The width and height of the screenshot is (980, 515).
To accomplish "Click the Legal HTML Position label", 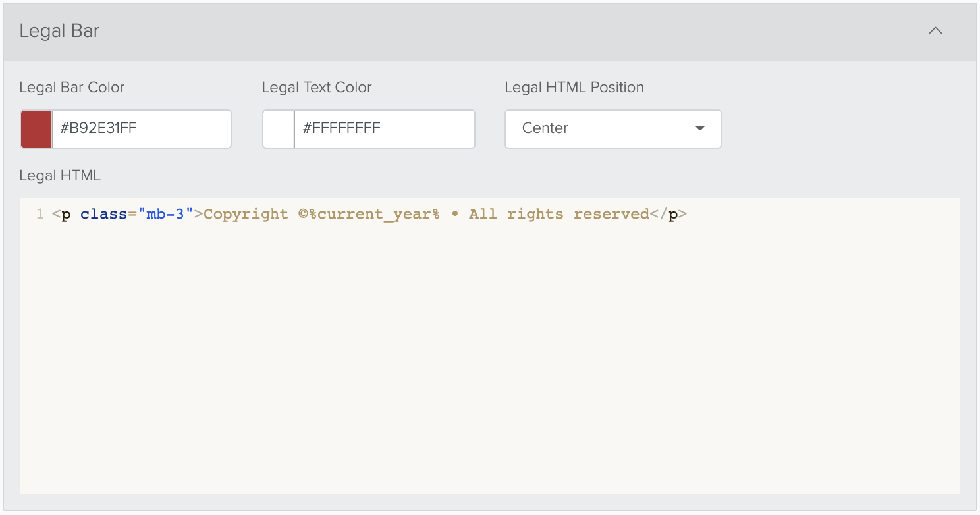I will tap(574, 88).
